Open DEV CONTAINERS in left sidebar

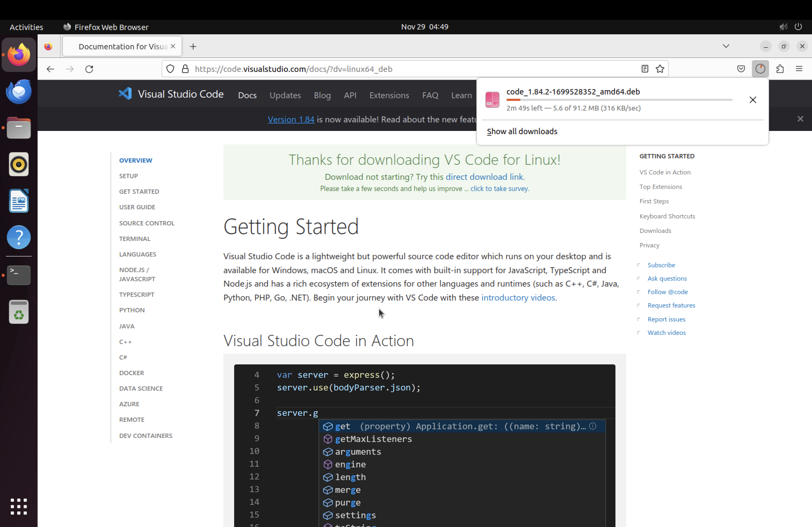pos(146,436)
